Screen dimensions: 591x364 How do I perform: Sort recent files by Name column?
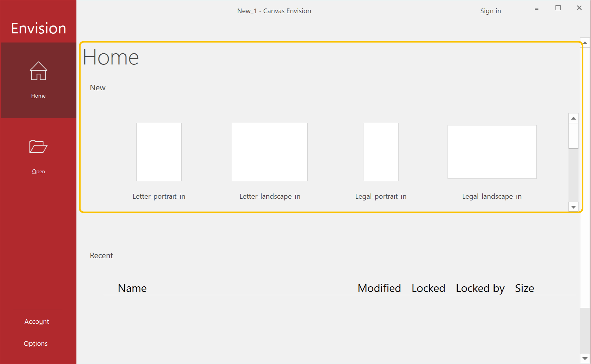[x=132, y=288]
